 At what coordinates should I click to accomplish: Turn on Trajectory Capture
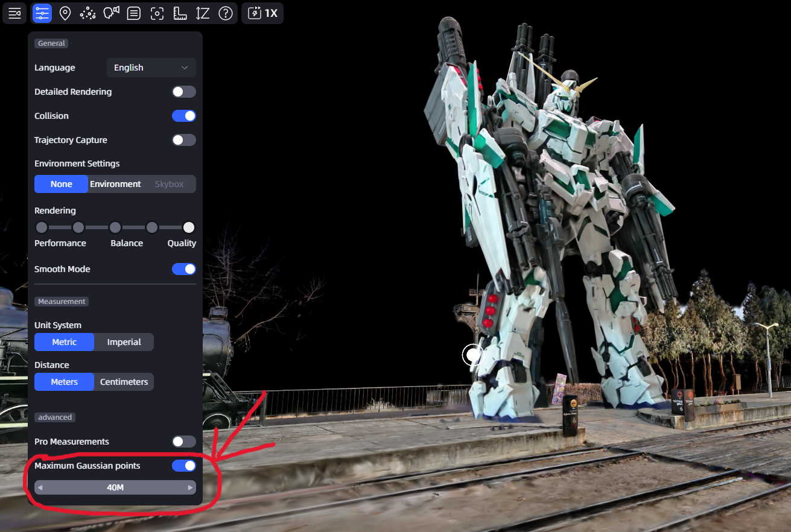point(184,140)
